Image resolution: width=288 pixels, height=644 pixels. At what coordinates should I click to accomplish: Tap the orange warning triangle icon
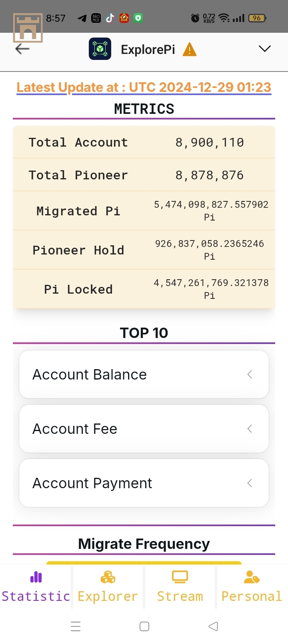tap(190, 50)
